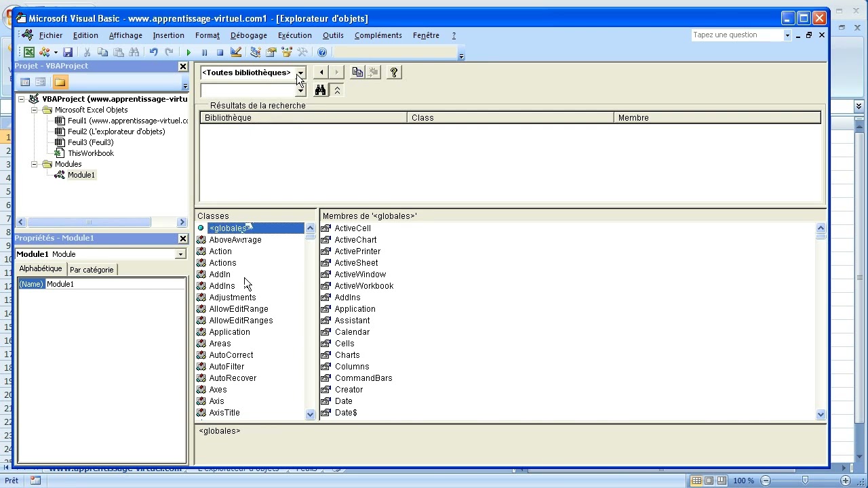
Task: Open the Toolbox icon (hammer and wrench)
Action: click(x=302, y=52)
